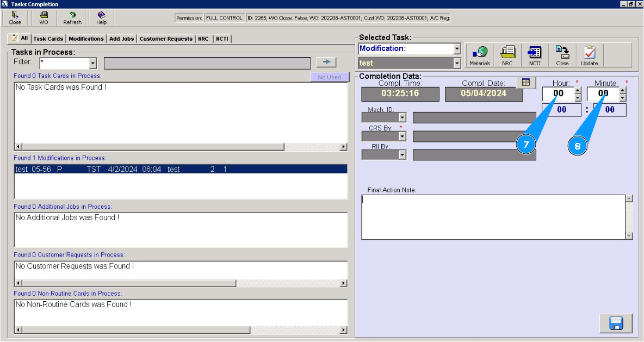Screen dimensions: 644x342
Task: Open the calendar date picker icon
Action: (x=526, y=82)
